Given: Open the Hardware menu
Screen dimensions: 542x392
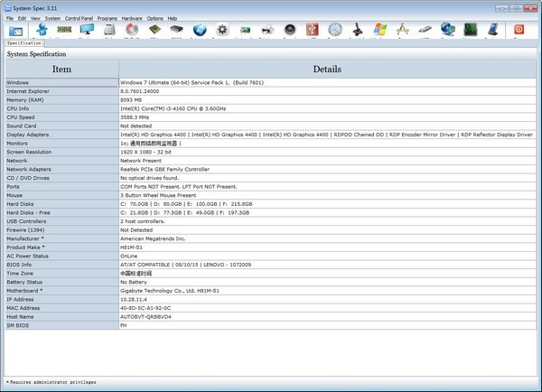Looking at the screenshot, I should (132, 18).
